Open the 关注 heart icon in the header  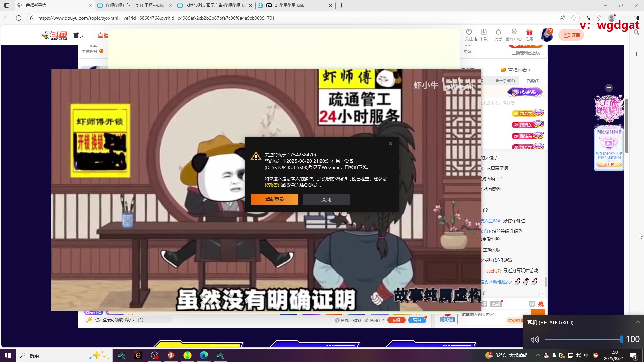click(469, 35)
